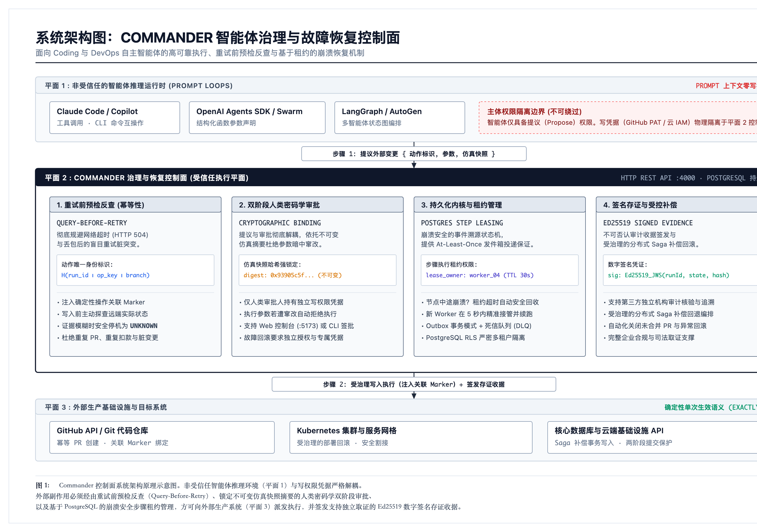Image resolution: width=757 pixels, height=532 pixels.
Task: Click the main title 系统架构图: COMMANDER
Action: [218, 38]
